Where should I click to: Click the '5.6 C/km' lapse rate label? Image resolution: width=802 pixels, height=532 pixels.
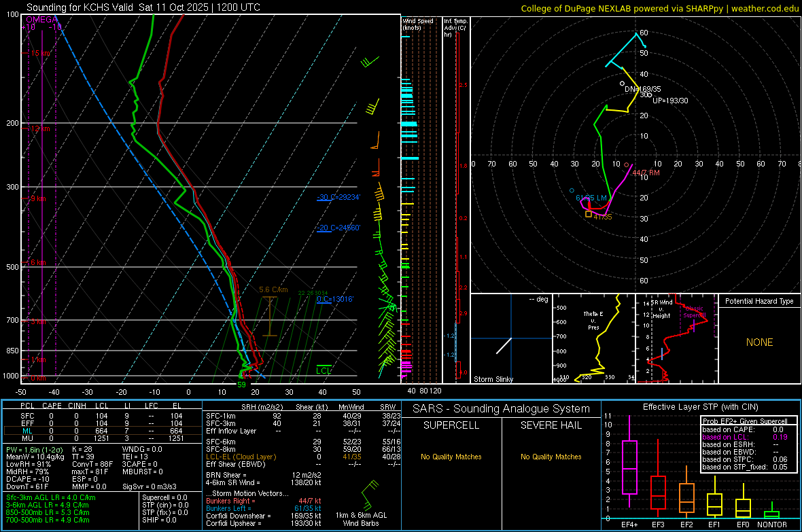(274, 289)
